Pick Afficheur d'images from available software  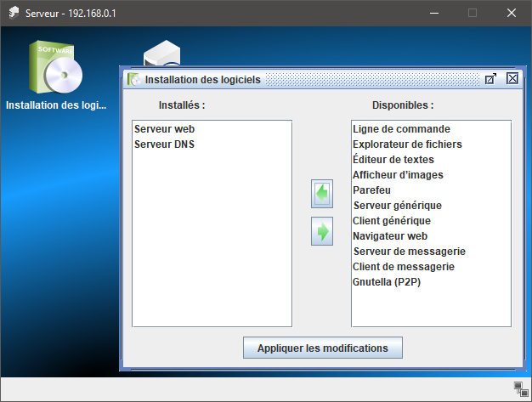(398, 175)
